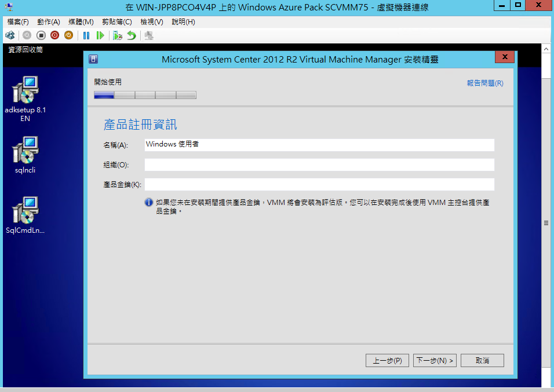Click into the 組織(O) organization field
The height and width of the screenshot is (392, 554).
point(319,164)
